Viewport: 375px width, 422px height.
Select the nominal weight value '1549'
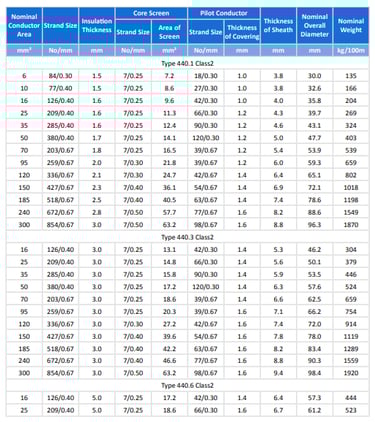coord(351,212)
